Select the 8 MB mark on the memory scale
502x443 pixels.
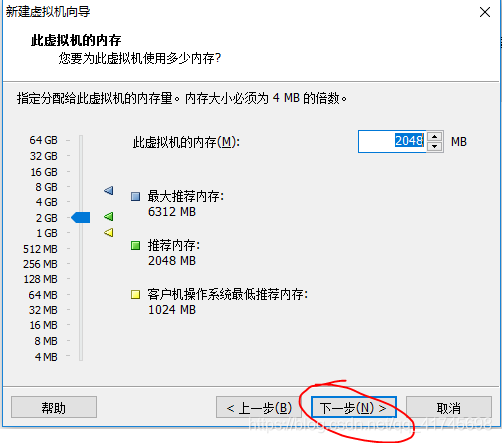46,341
